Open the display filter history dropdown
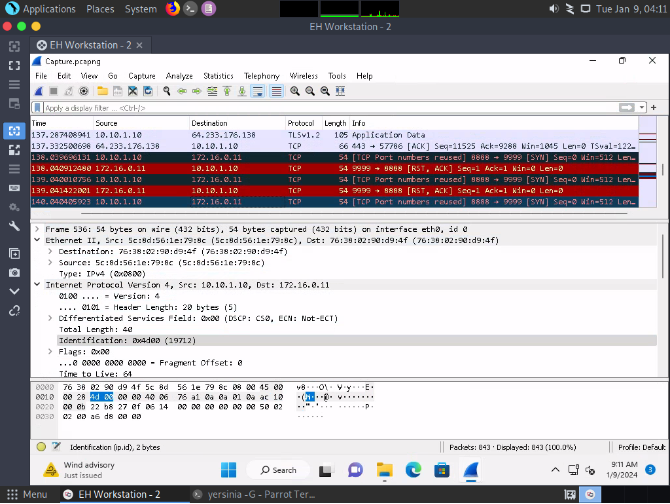The height and width of the screenshot is (504, 670). (642, 107)
